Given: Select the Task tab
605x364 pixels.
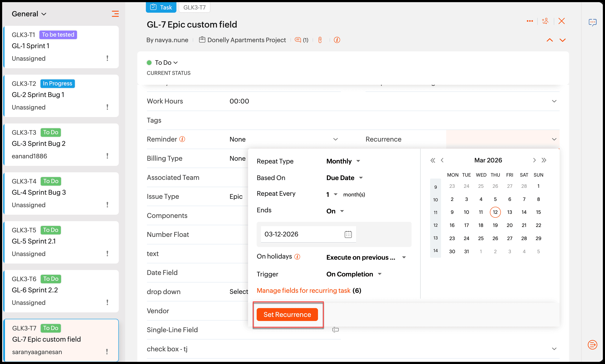Looking at the screenshot, I should [161, 7].
